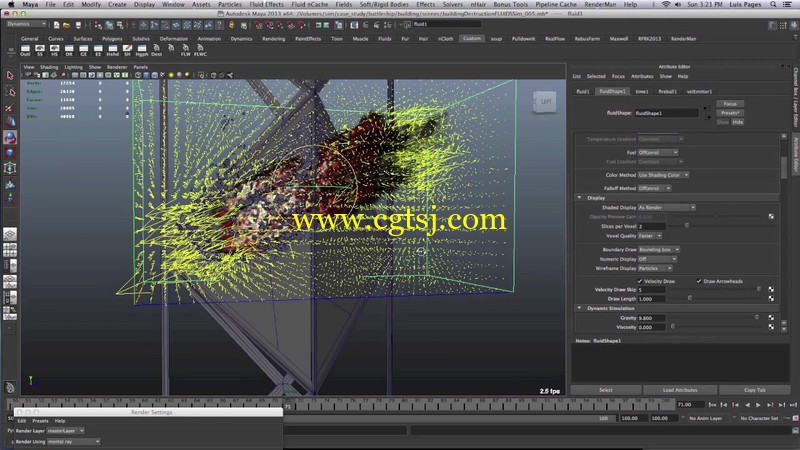Open the Wireframe Display dropdown
Screen dimensions: 800x450
(655, 268)
